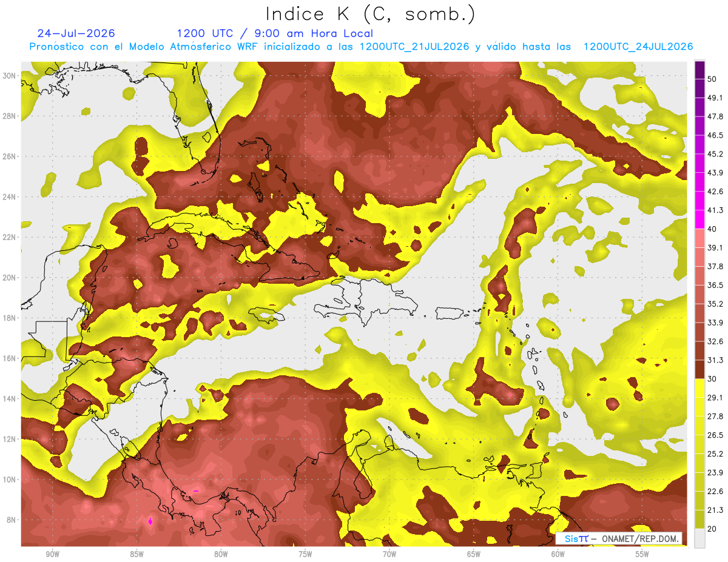Click the 65W longitude axis label

tap(474, 554)
